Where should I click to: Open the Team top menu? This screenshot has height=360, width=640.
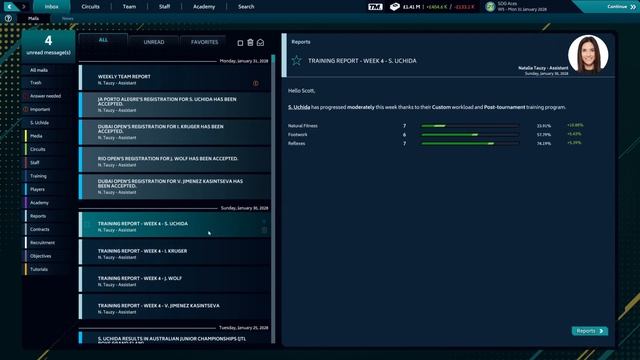click(129, 7)
